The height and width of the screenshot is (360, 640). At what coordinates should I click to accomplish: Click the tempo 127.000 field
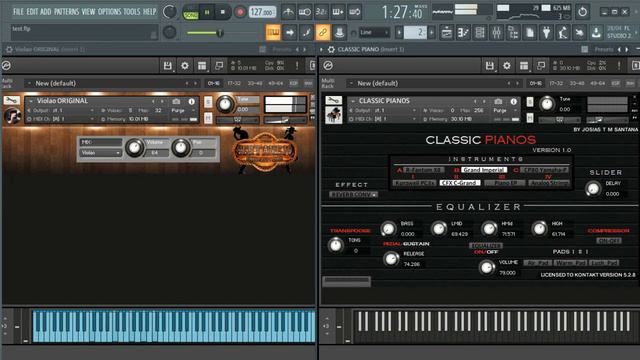[262, 12]
